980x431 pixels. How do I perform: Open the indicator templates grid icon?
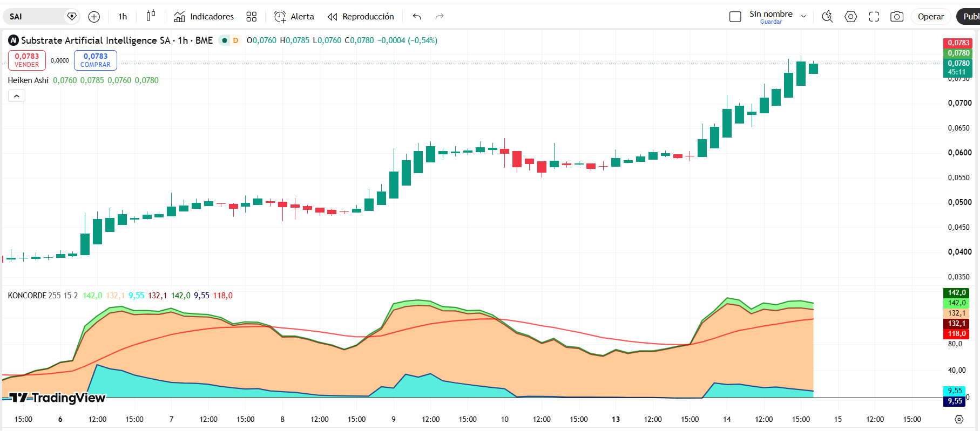(252, 17)
